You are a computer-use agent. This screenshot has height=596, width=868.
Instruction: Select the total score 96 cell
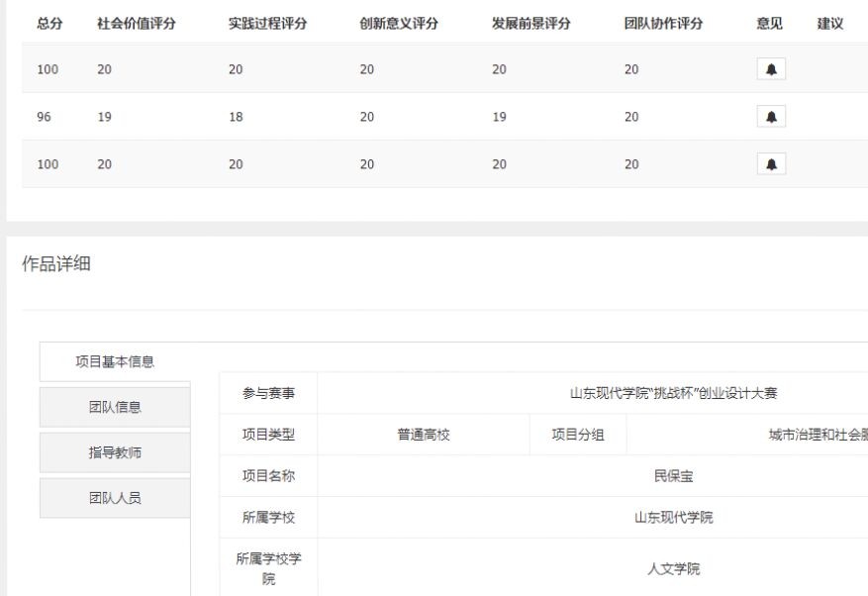click(x=46, y=117)
